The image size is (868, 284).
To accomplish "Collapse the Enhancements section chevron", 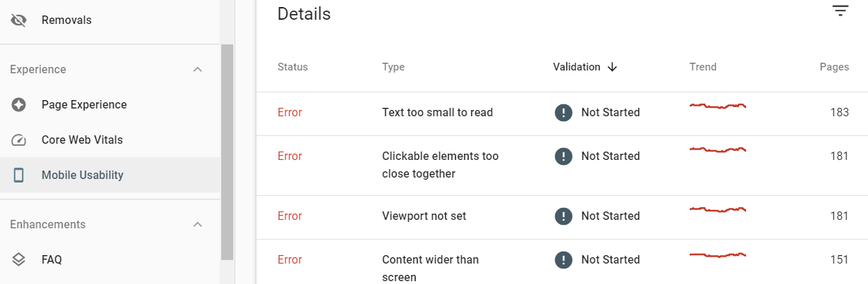I will (x=198, y=225).
